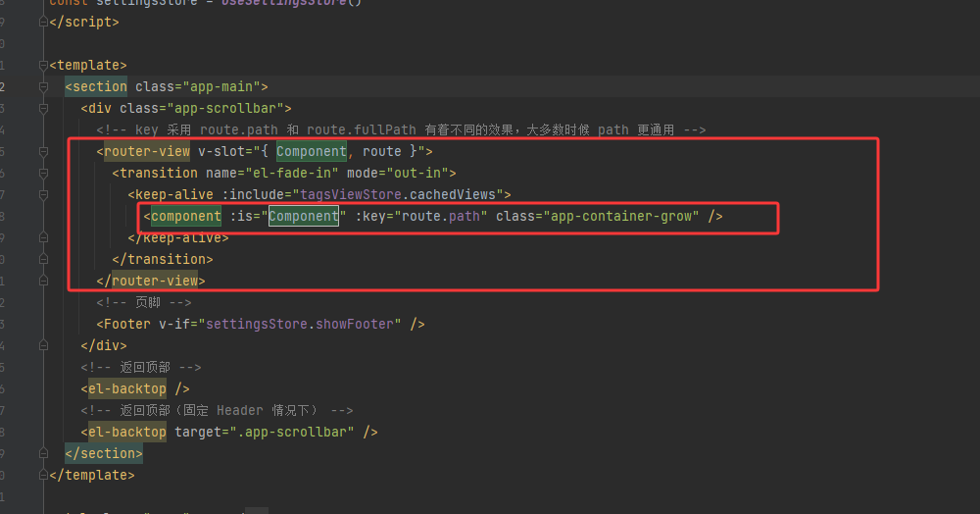Collapse the fold marker beside the opening <template> tag
Viewport: 980px width, 514px height.
[x=43, y=65]
